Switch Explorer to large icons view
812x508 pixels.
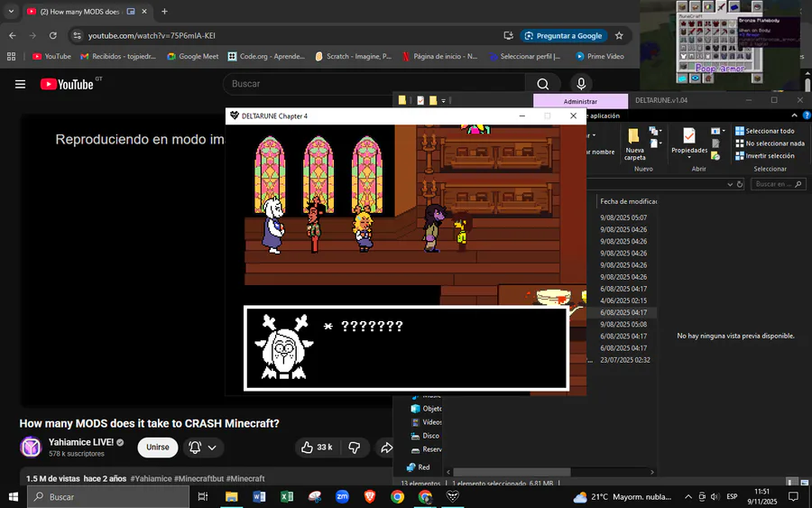[x=804, y=483]
